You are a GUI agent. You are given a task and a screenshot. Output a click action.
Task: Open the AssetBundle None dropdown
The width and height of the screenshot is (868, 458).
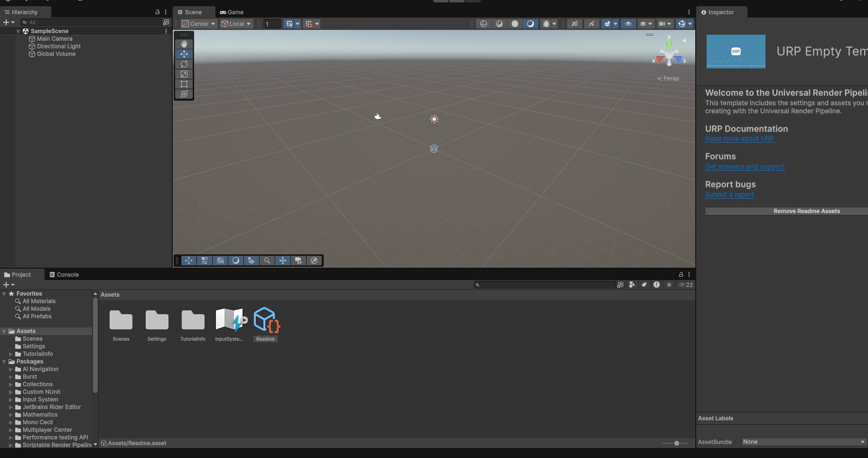pyautogui.click(x=804, y=442)
